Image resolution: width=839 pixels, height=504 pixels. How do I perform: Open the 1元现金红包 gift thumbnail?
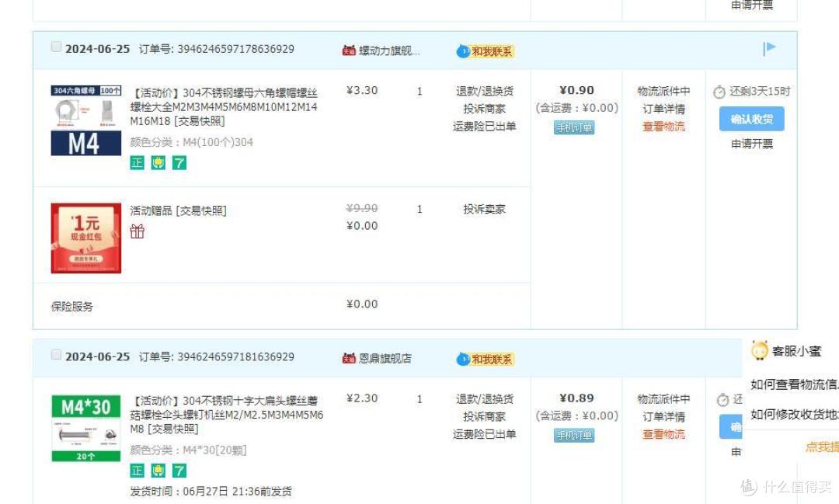point(86,238)
